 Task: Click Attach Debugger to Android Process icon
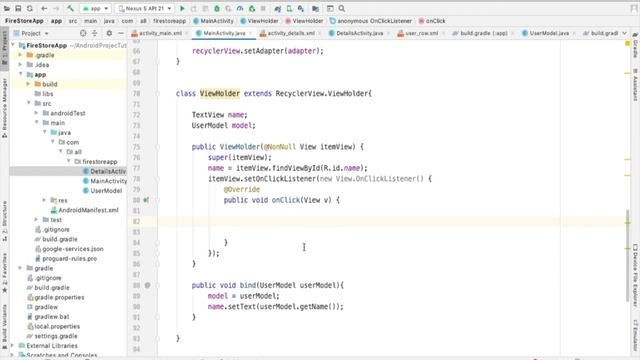[252, 8]
